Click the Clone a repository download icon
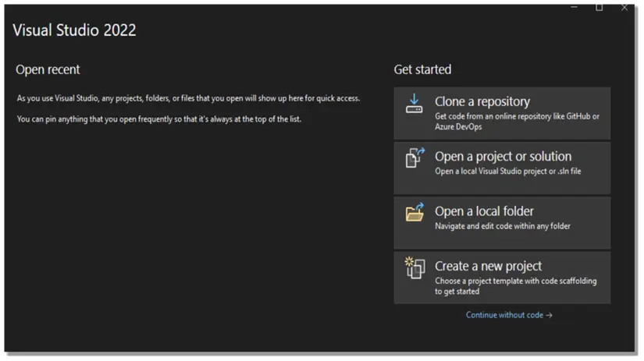 point(414,104)
